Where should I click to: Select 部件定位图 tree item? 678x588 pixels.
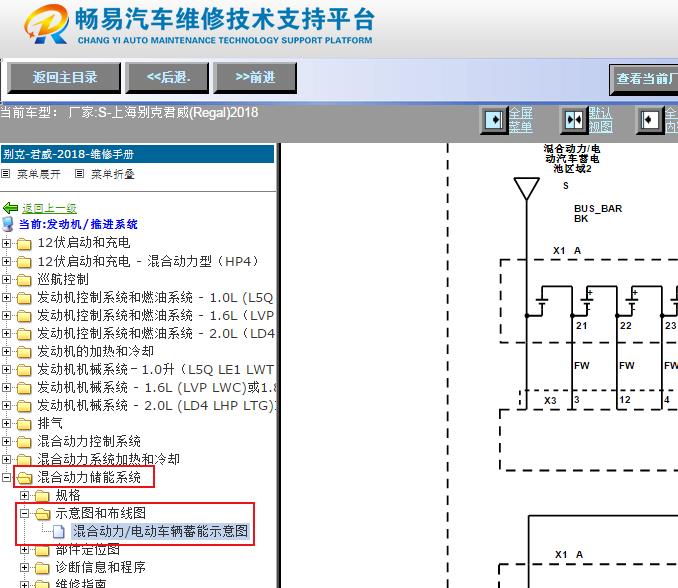(88, 550)
